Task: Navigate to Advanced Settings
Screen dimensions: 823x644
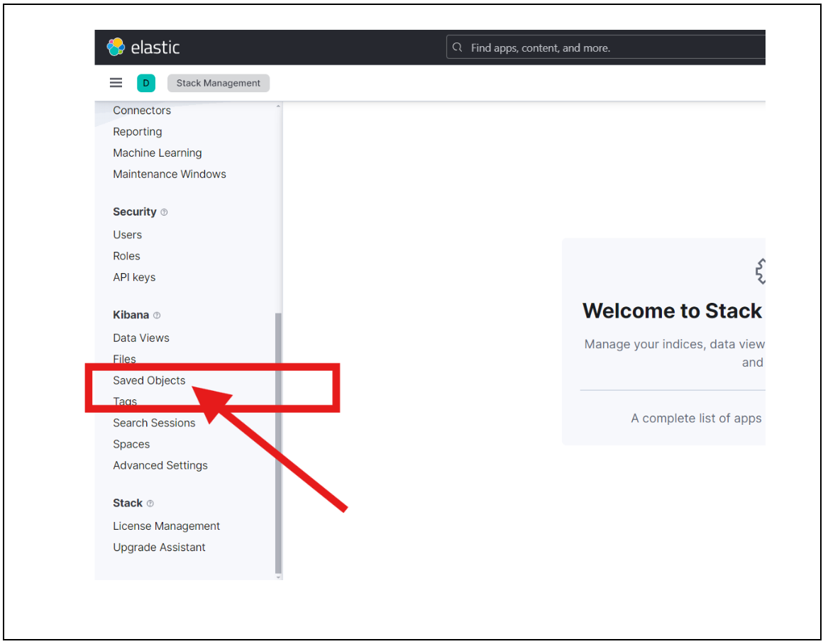Action: (160, 465)
